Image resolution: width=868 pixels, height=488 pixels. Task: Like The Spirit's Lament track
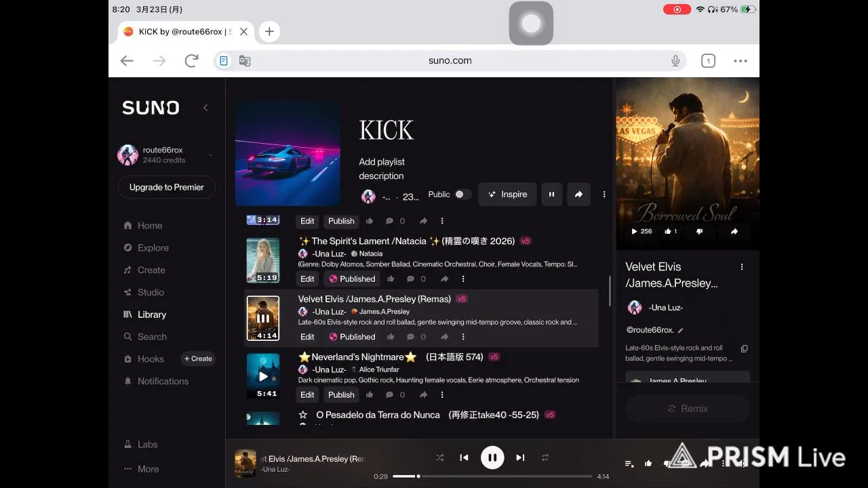pos(391,279)
